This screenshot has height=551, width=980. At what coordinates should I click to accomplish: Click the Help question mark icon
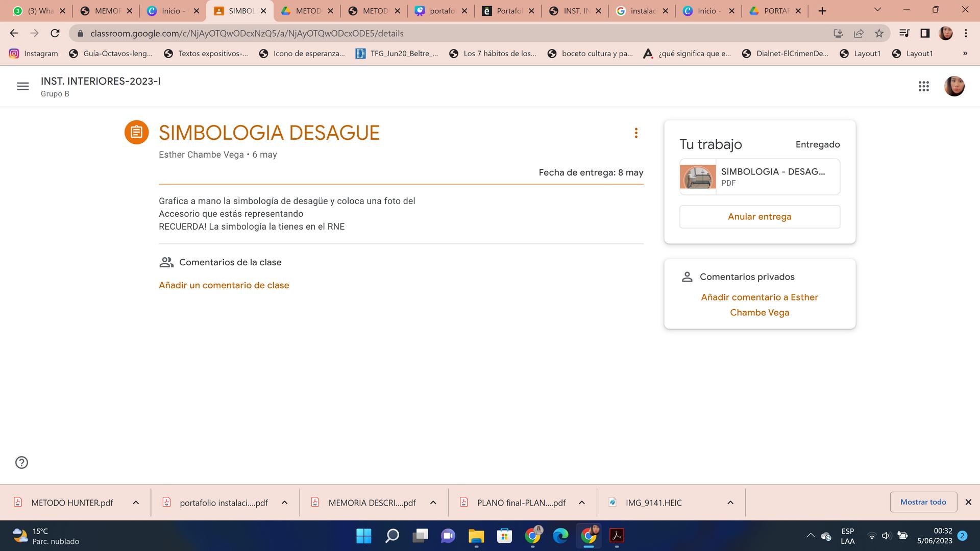(x=21, y=462)
